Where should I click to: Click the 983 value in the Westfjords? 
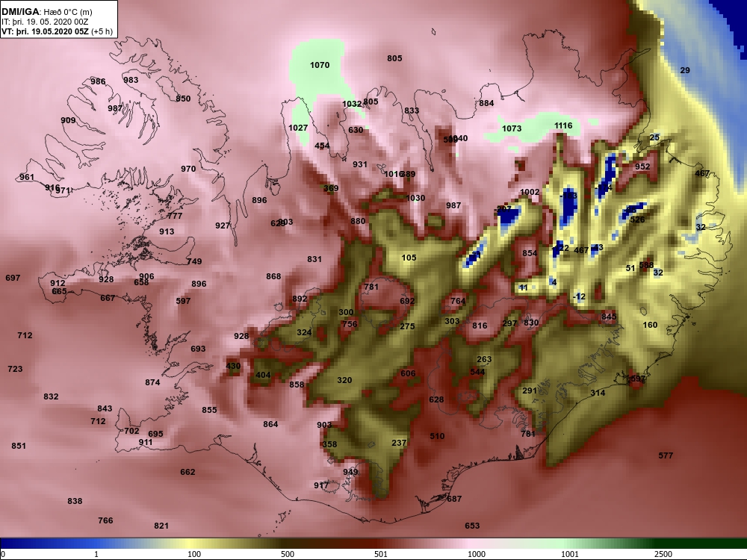point(131,80)
